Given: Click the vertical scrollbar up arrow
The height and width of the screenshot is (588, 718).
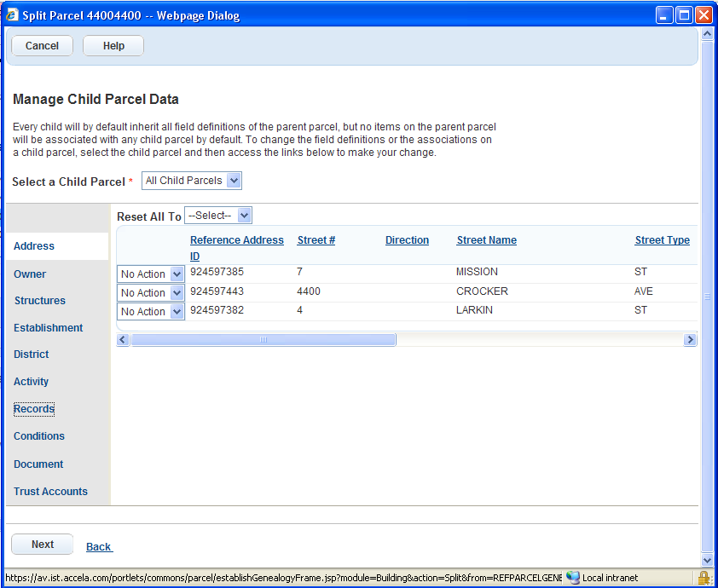Looking at the screenshot, I should [x=706, y=34].
